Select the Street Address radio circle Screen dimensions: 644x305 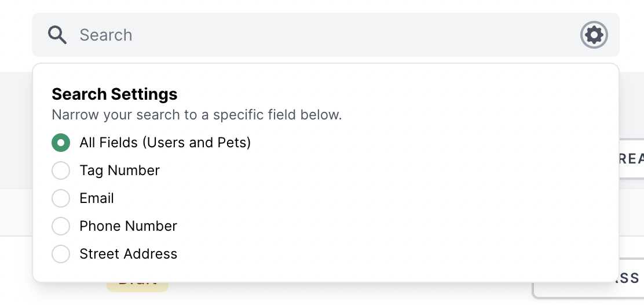coord(61,254)
